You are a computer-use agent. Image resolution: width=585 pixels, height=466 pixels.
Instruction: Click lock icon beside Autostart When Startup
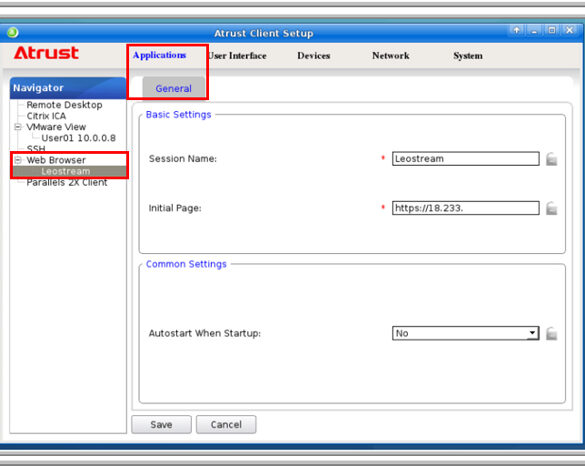[551, 334]
